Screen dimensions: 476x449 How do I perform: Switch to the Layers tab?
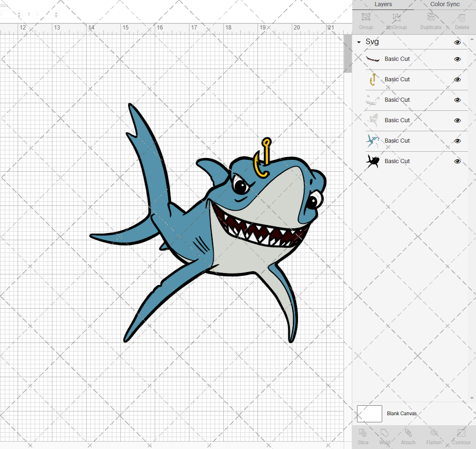tap(383, 4)
